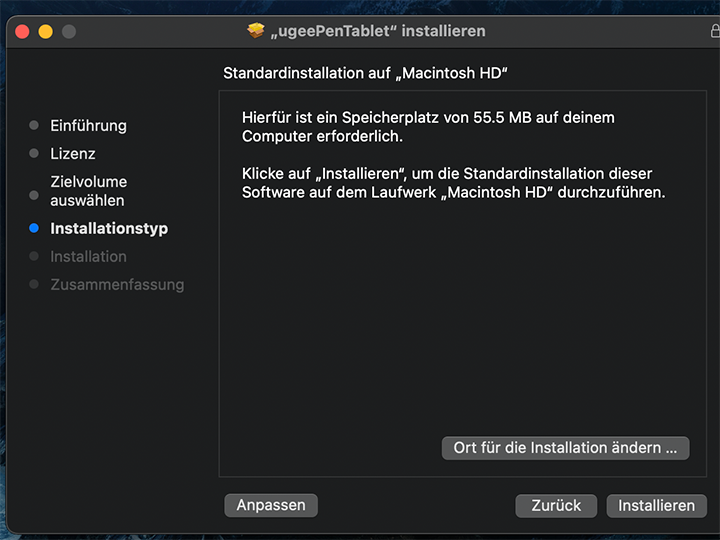Go back with the Zurück button
Image resolution: width=720 pixels, height=540 pixels.
coord(556,505)
